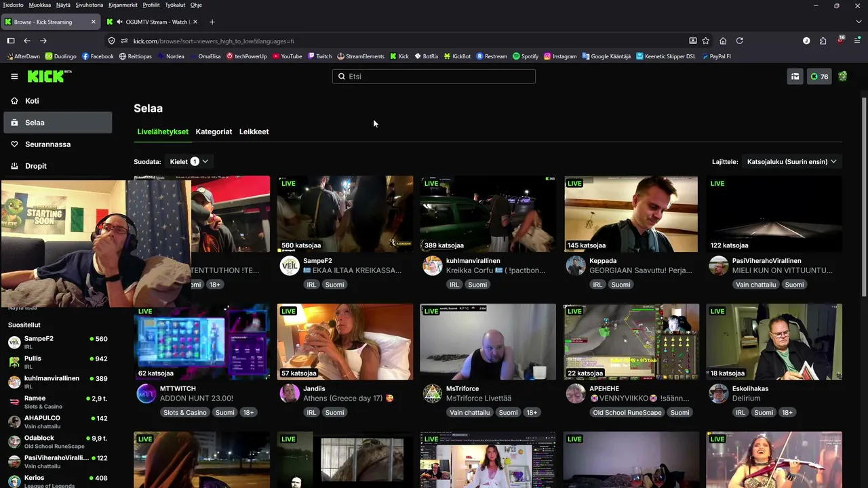This screenshot has width=868, height=488.
Task: Click the page vertical scrollbar
Action: click(x=864, y=197)
